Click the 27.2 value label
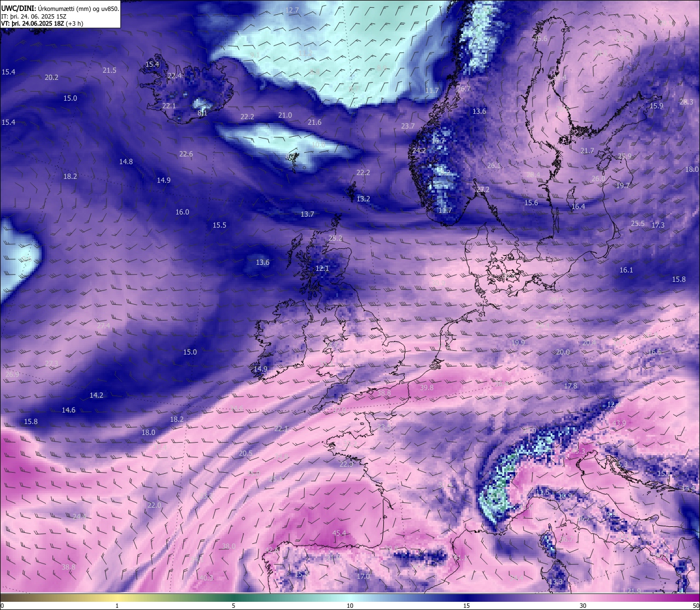 (483, 190)
